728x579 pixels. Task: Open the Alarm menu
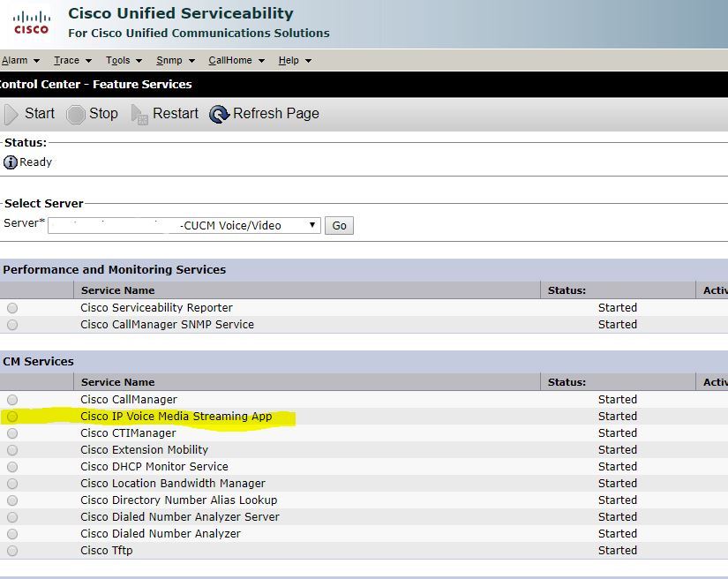[14, 60]
